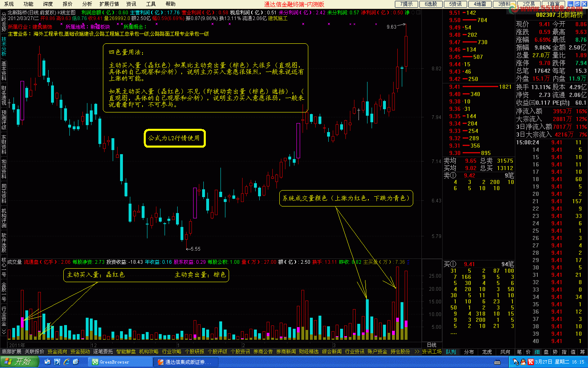The width and height of the screenshot is (588, 368).
Task: Switch to 资金驱动 bottom tab
Action: pyautogui.click(x=80, y=352)
